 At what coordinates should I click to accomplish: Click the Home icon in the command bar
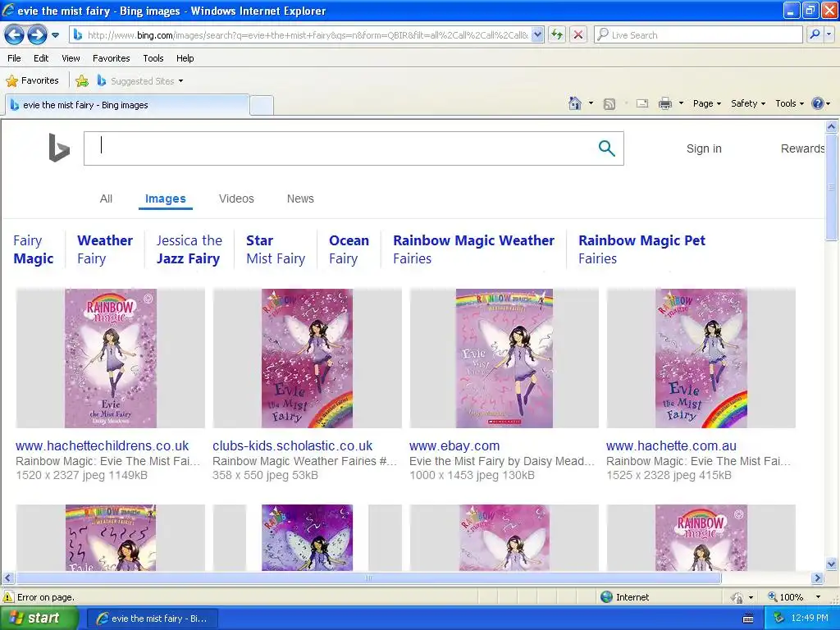(x=575, y=103)
